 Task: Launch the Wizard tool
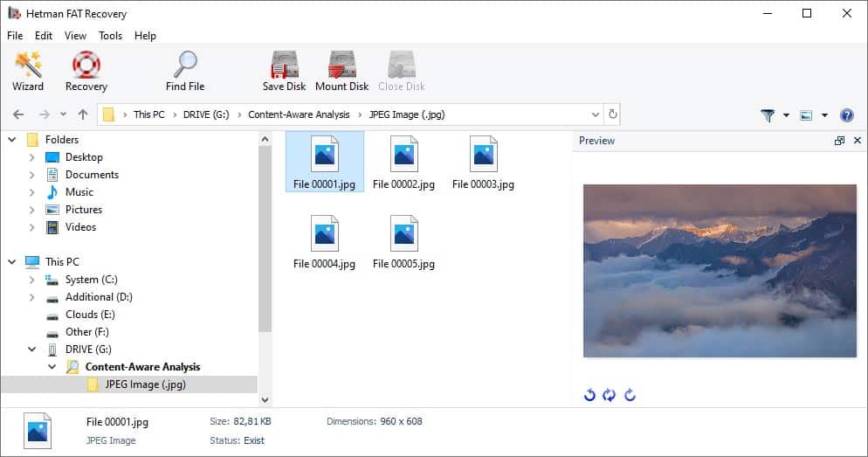pos(28,71)
